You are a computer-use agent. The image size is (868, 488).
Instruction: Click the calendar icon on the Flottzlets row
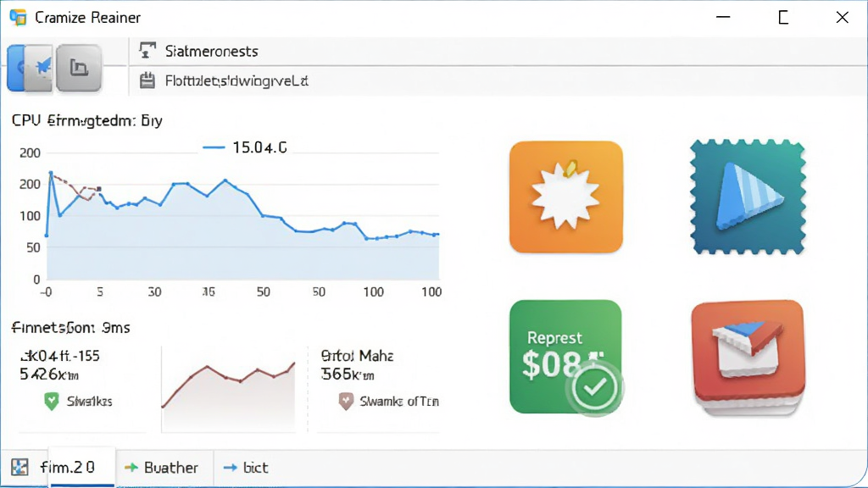point(147,80)
